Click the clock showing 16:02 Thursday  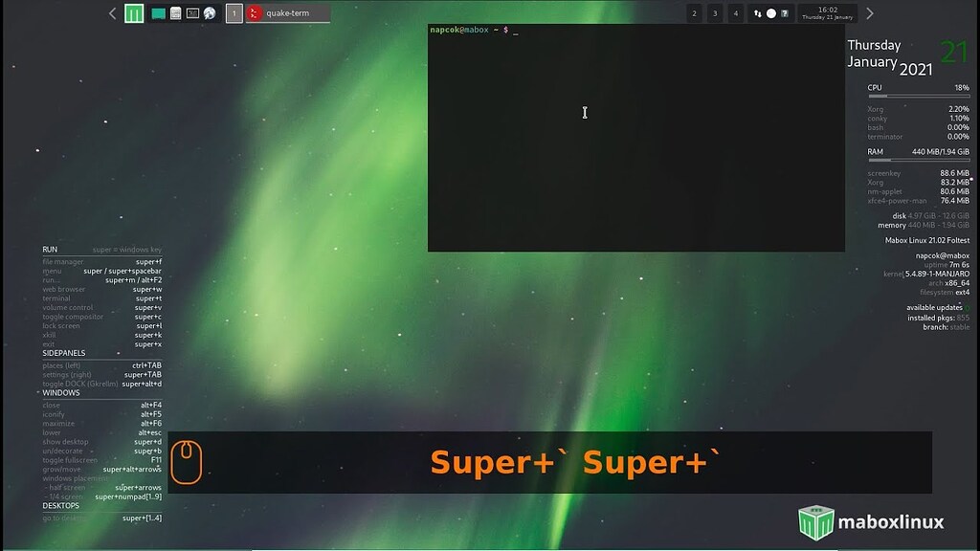pos(829,13)
